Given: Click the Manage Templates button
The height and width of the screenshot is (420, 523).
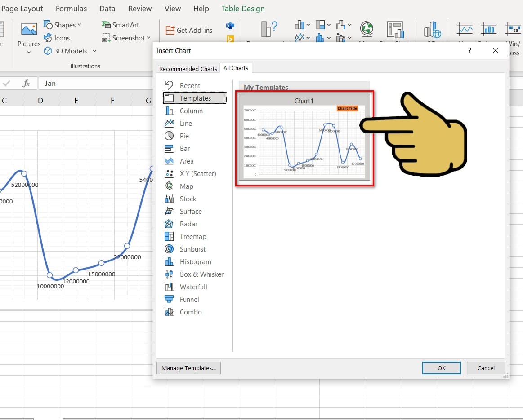Looking at the screenshot, I should click(x=188, y=368).
